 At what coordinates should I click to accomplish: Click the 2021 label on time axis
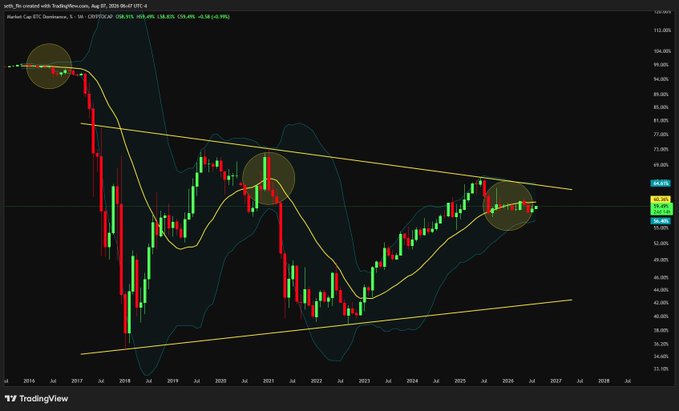(268, 381)
